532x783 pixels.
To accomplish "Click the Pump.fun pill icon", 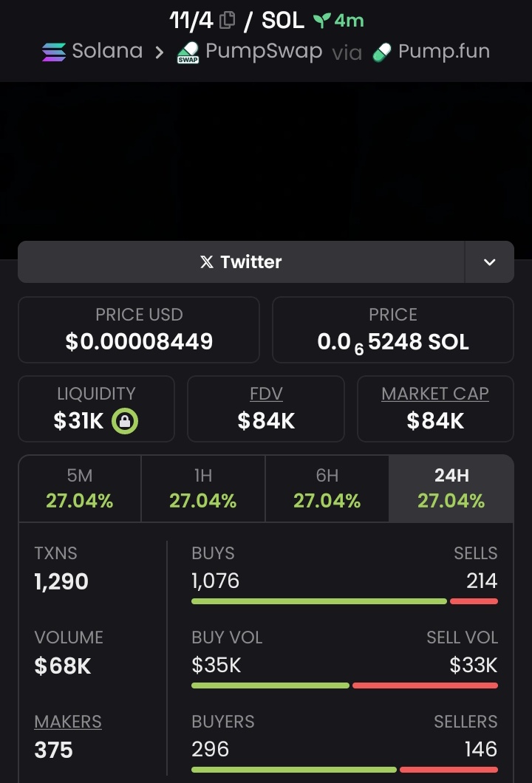I will point(381,52).
